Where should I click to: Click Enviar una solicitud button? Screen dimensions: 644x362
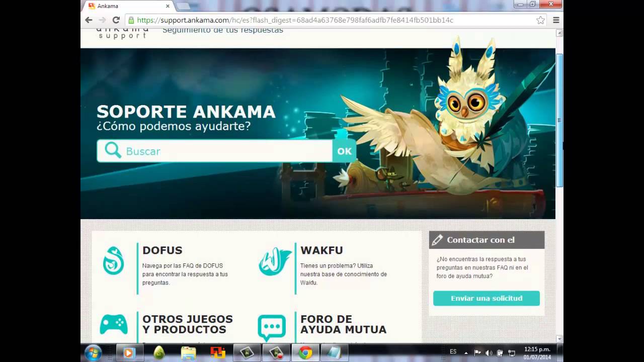coord(487,298)
